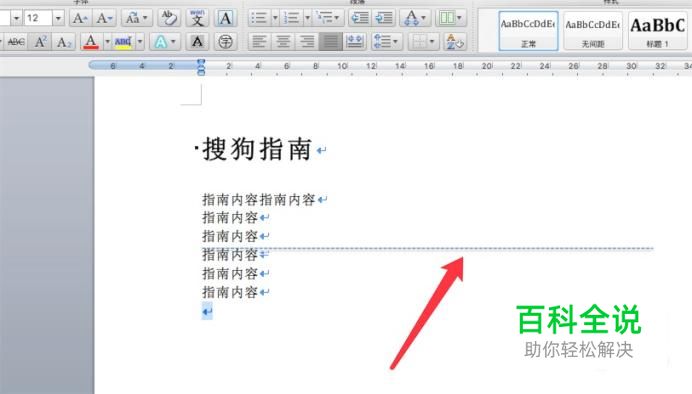Open the Phonetic Guide tool
This screenshot has width=692, height=394.
[x=197, y=18]
